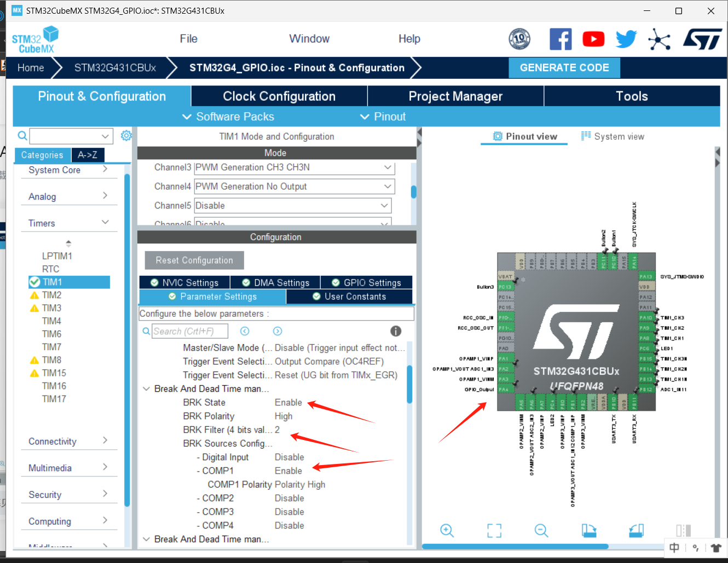Expand the Security category
Viewport: 728px width, 563px height.
(x=105, y=494)
